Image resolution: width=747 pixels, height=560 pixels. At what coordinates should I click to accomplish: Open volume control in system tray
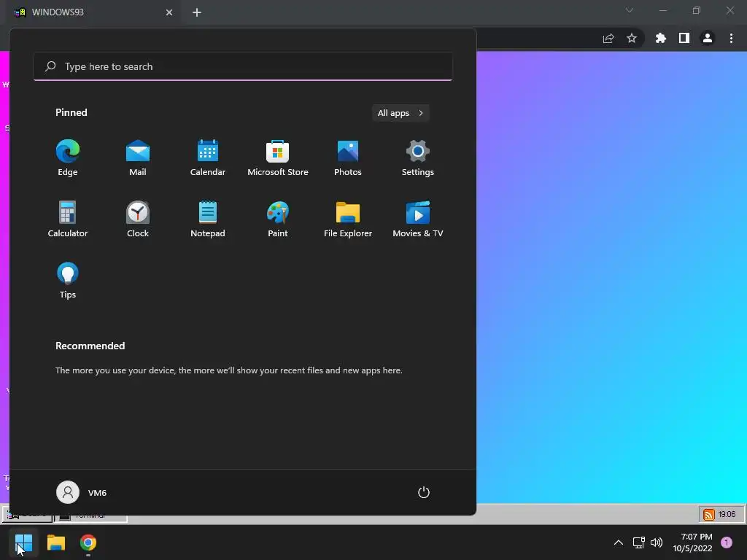[x=657, y=542]
